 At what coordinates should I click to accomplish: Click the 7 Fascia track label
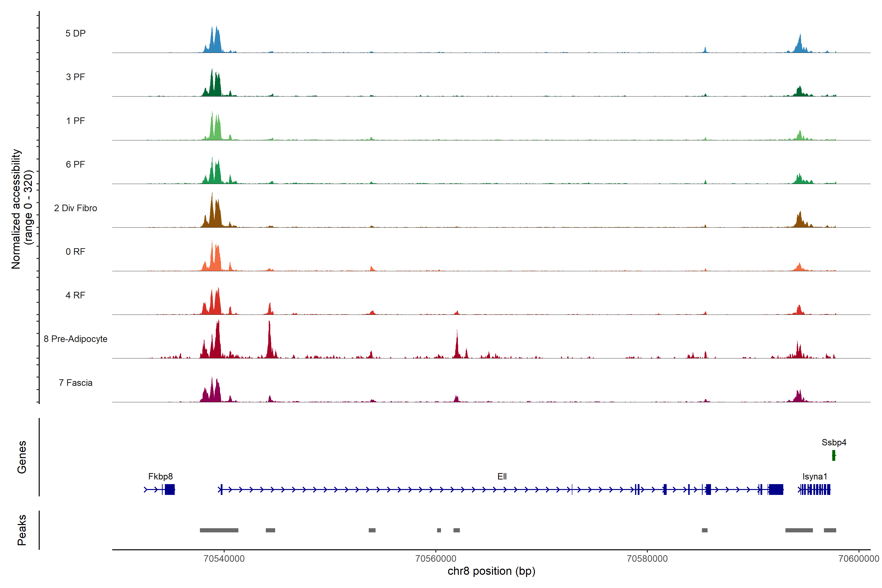coord(75,382)
